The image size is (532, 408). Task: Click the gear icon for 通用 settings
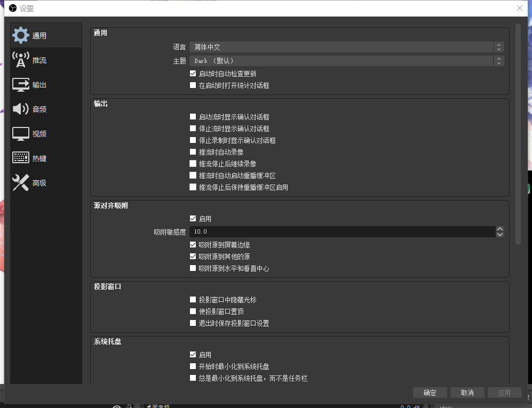pos(21,35)
